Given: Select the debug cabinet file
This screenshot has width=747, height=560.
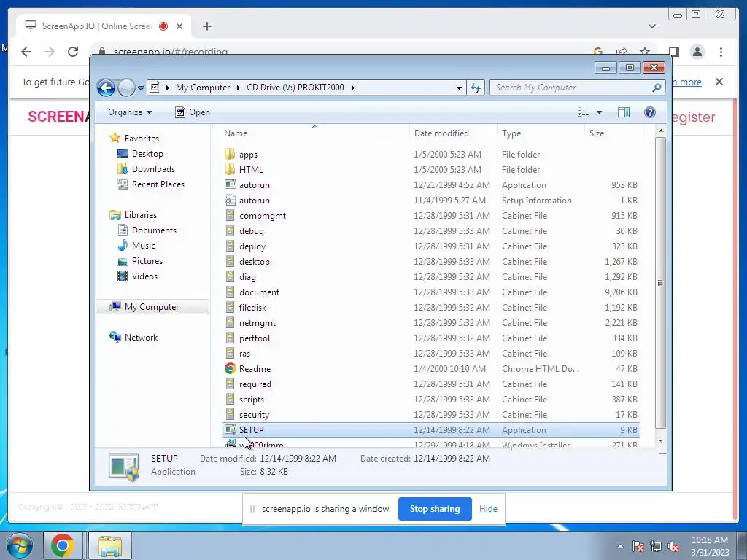Looking at the screenshot, I should (430, 231).
